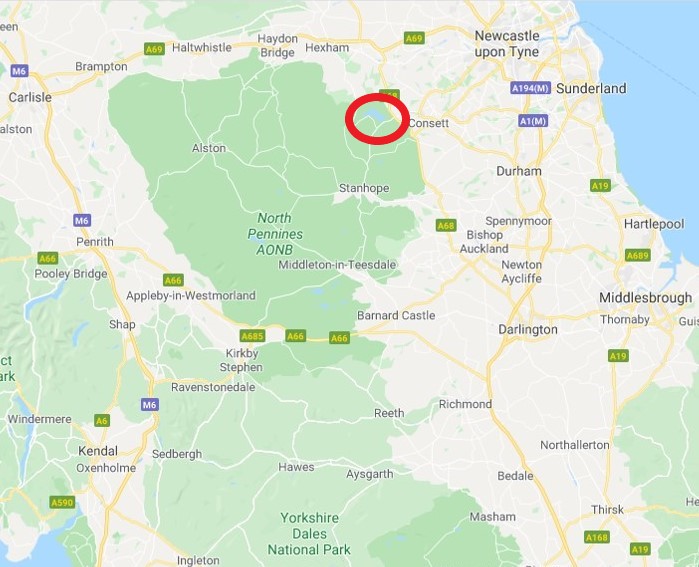Click the Yorkshire Dales National Park label
699x567 pixels.
click(309, 534)
